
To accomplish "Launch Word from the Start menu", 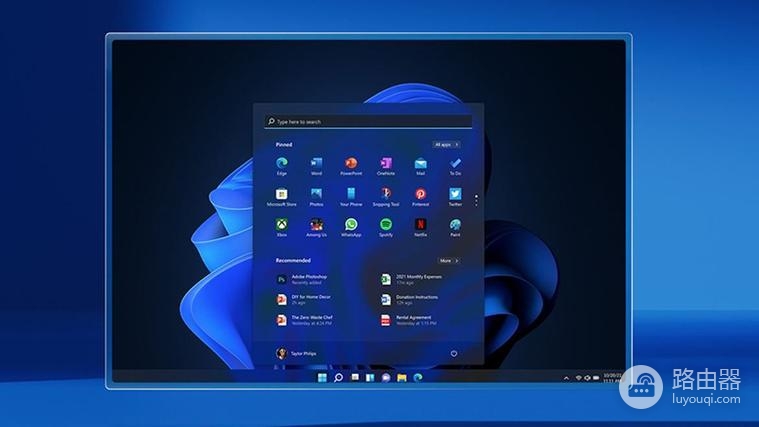I will click(x=316, y=164).
